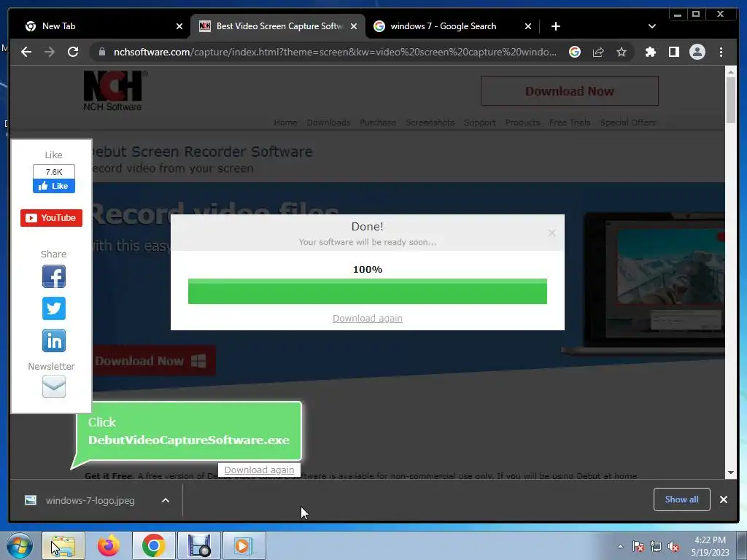Click the scrollbar up arrow
747x560 pixels.
click(731, 72)
